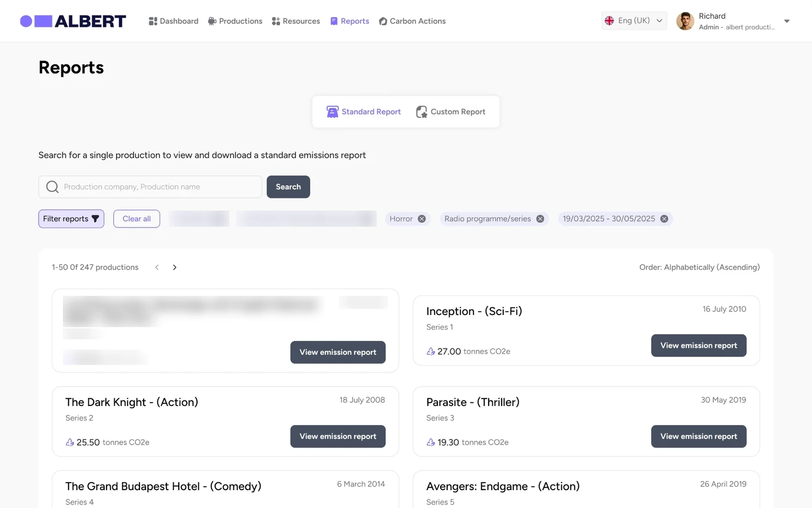Open the Dashboard page
This screenshot has height=508, width=812.
(x=174, y=21)
